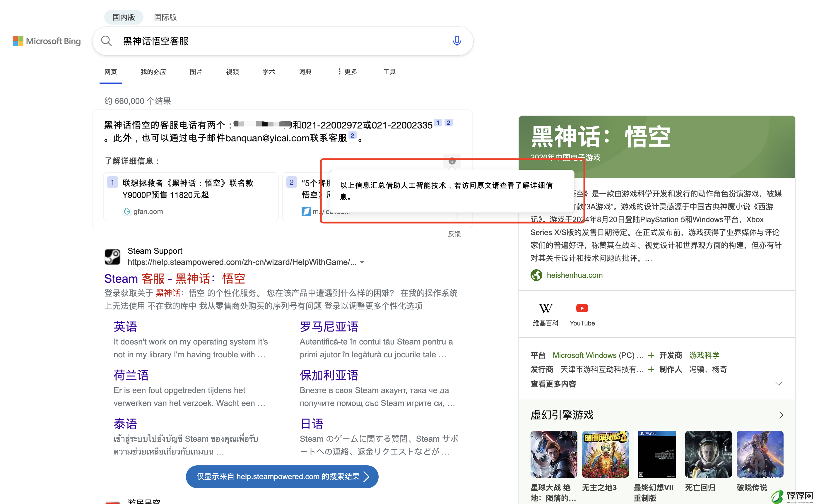Open the 破晓传说 game thumbnail
Viewport: 814px width, 504px height.
pyautogui.click(x=760, y=454)
